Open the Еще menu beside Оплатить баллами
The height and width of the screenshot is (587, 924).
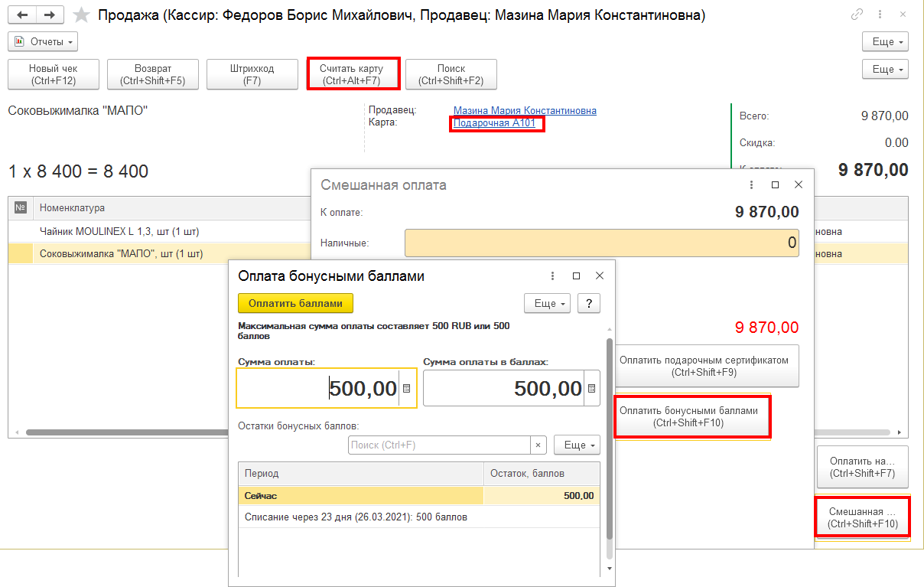coord(547,303)
